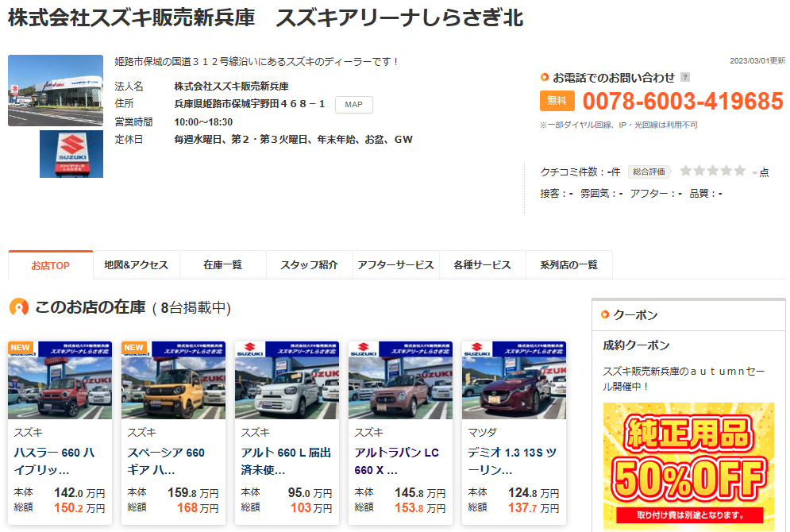790x532 pixels.
Task: Click the address 兵庫県姫路市保城宇野田468-1
Action: pos(249,104)
